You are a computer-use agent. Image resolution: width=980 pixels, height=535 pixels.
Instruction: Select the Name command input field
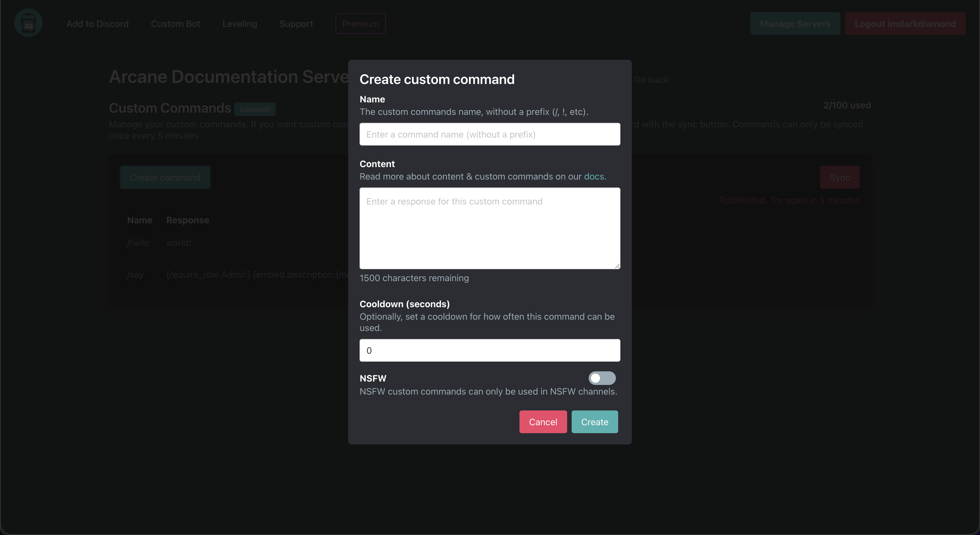coord(489,134)
